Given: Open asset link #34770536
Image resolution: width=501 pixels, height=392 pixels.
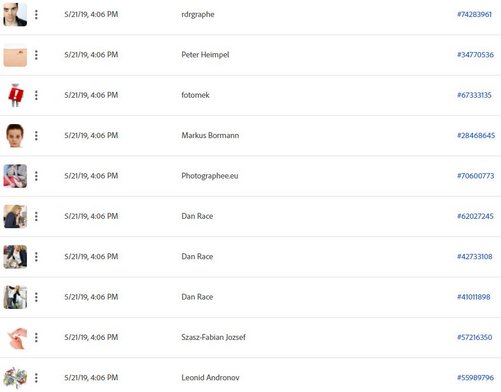Looking at the screenshot, I should [475, 55].
